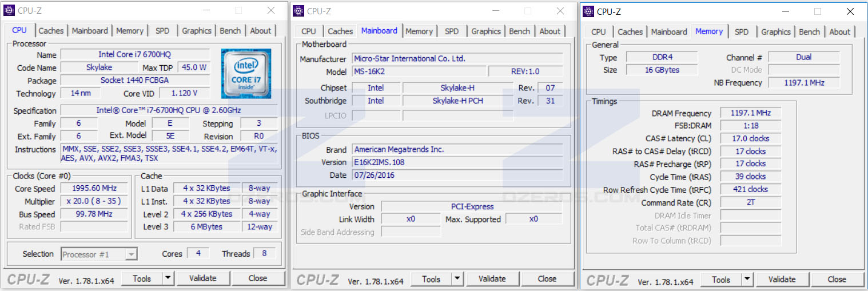The width and height of the screenshot is (868, 291).
Task: Click the Command Rate value 2T
Action: (x=751, y=202)
